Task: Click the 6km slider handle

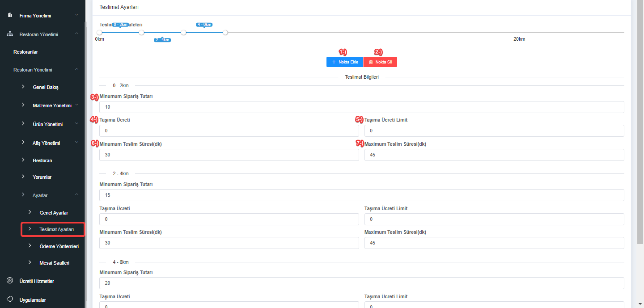Action: pyautogui.click(x=225, y=32)
